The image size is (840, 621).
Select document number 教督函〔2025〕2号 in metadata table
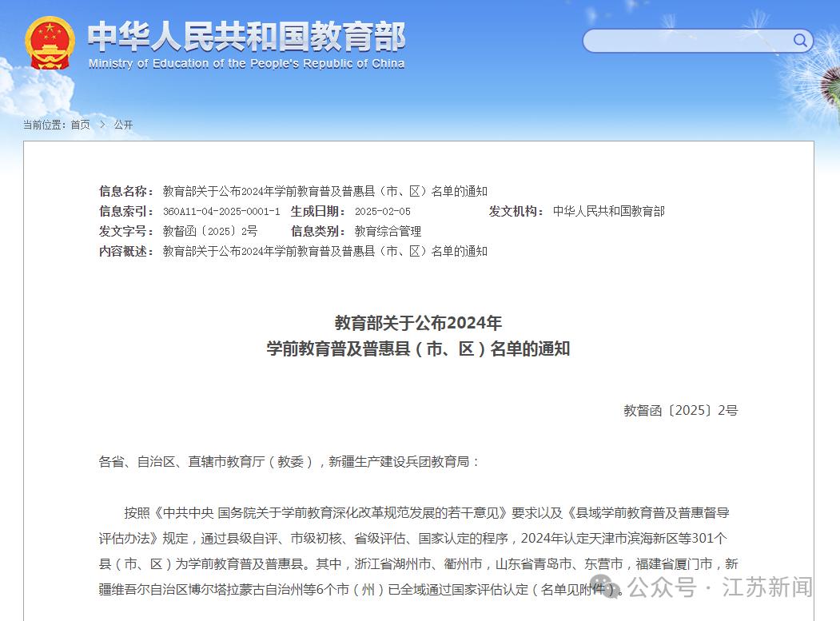coord(210,232)
